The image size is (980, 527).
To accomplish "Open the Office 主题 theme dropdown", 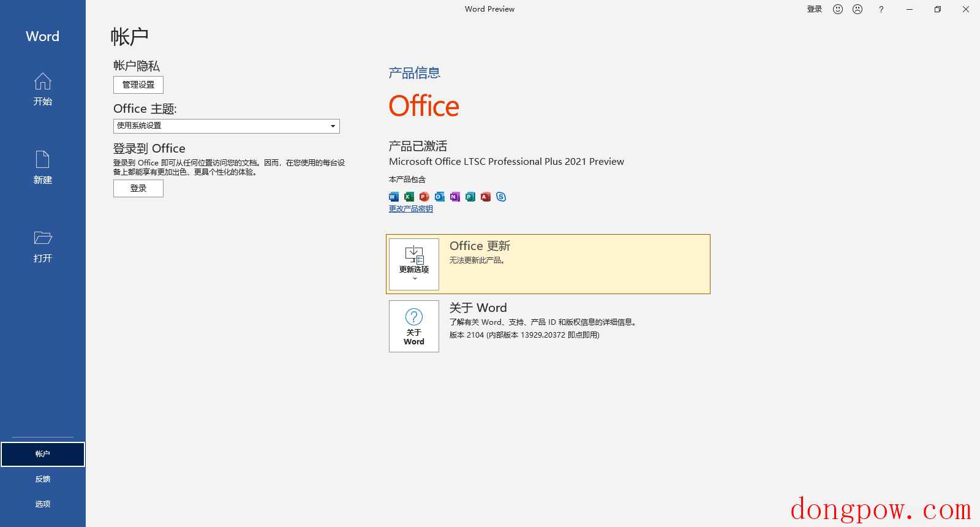I will [x=226, y=126].
